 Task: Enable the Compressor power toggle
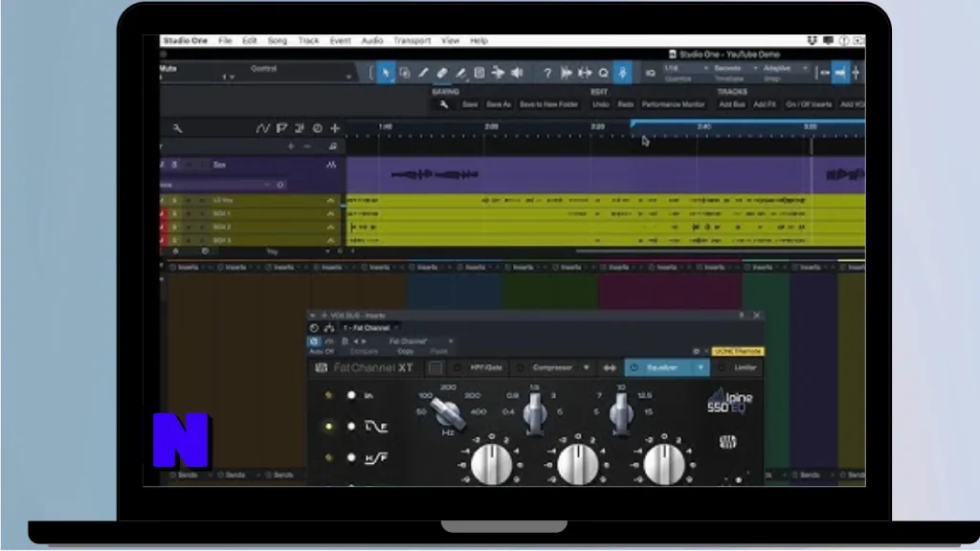click(520, 368)
